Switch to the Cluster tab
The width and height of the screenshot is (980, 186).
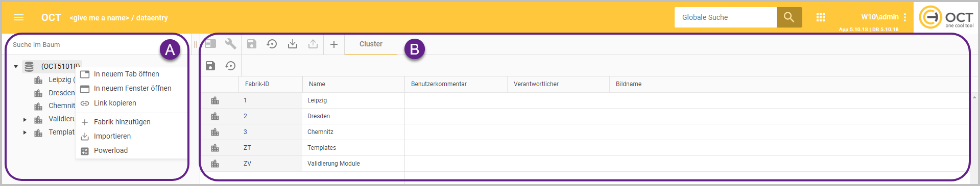coord(371,44)
